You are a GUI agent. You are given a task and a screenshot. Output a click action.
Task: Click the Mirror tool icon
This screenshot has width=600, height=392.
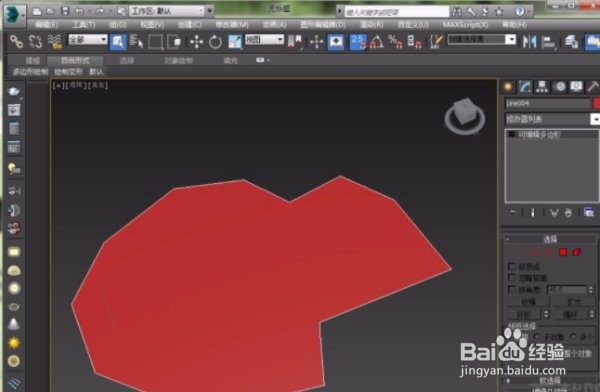tap(529, 41)
